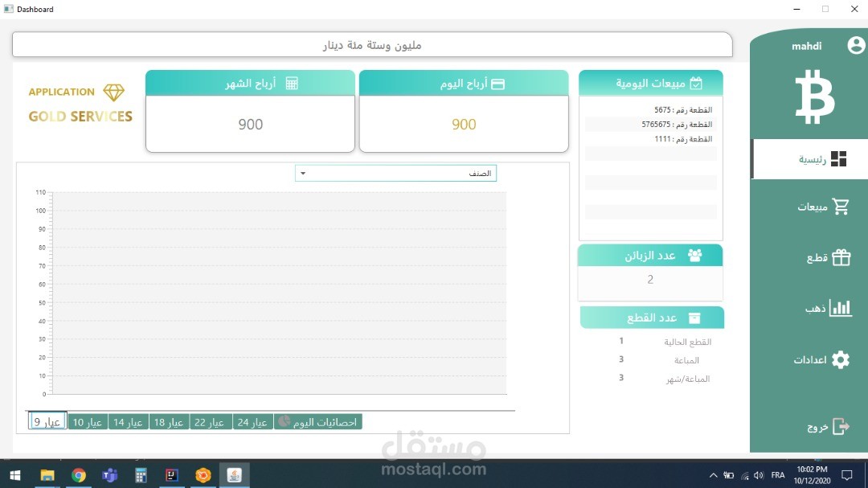Screen dimensions: 868x488
Task: Select sale row القطعة رقم : 5675
Action: (650, 109)
